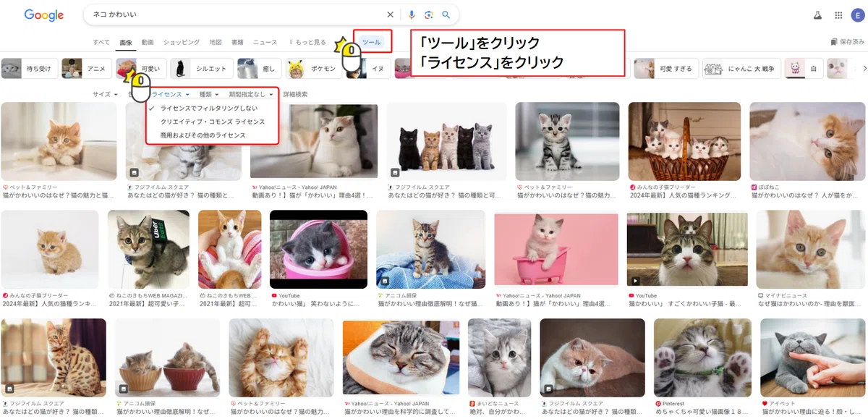868x419 pixels.
Task: Switch to the 動画 tab
Action: click(x=148, y=43)
